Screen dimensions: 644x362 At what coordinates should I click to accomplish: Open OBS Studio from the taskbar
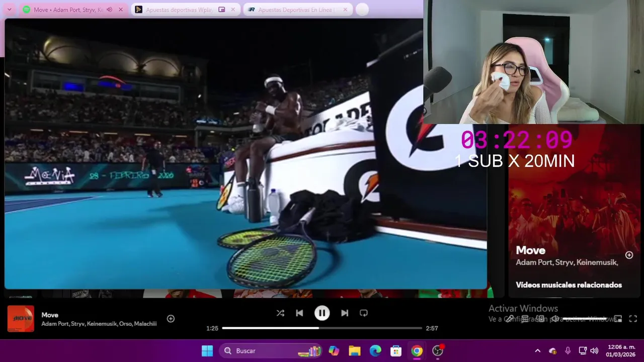click(438, 351)
